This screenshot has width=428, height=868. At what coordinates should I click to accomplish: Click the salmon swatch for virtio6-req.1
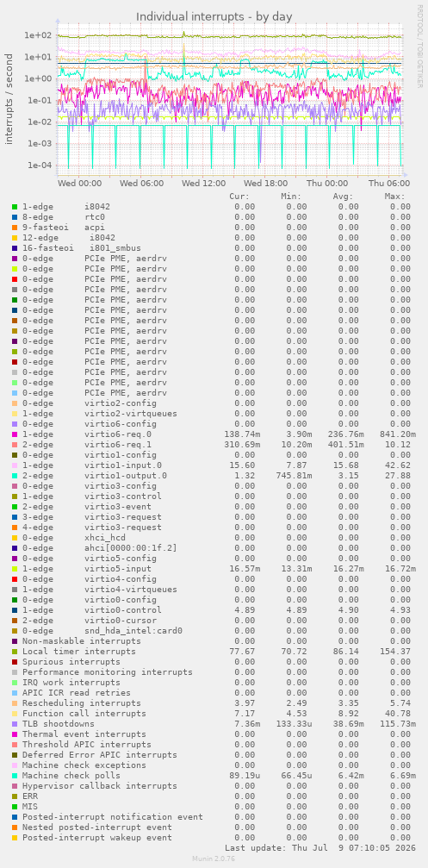coord(15,445)
